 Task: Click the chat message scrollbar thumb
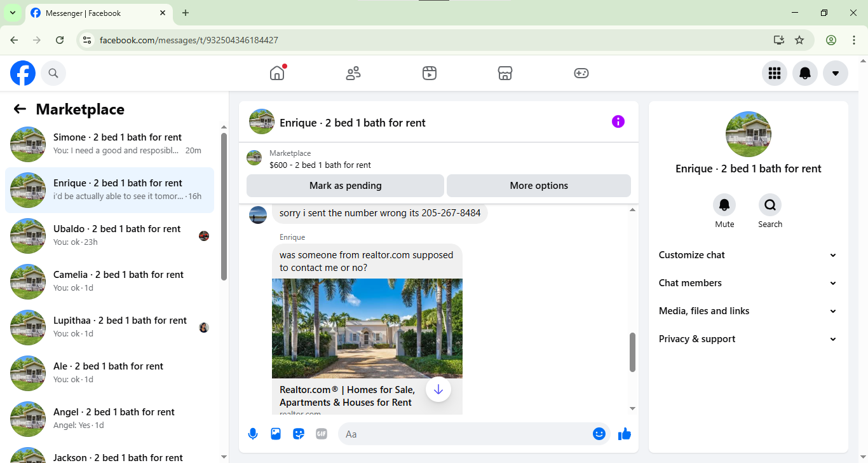pos(632,352)
